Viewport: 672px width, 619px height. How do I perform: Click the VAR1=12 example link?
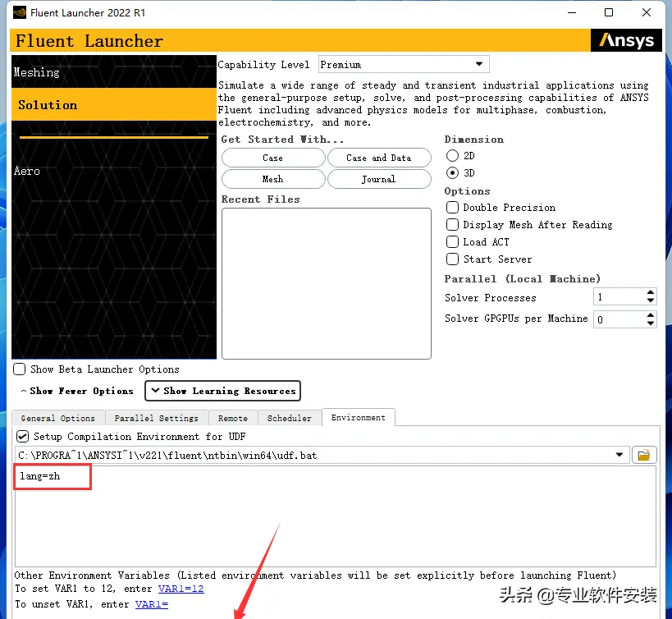click(x=181, y=589)
